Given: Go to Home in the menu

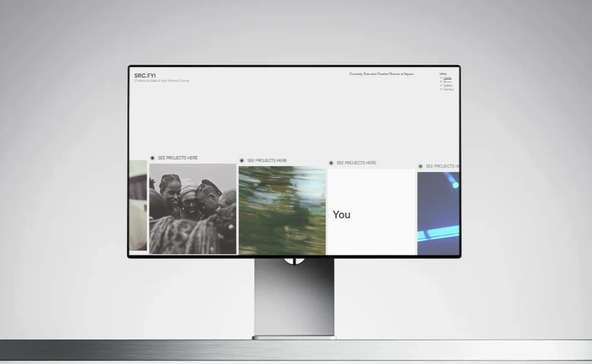Looking at the screenshot, I should click(x=447, y=78).
